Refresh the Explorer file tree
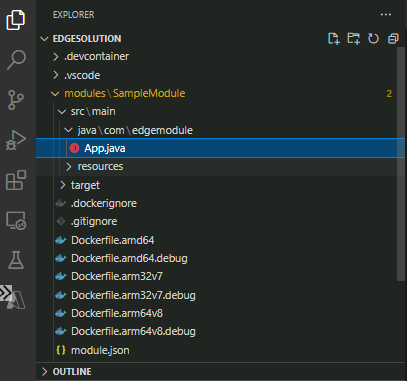 tap(373, 39)
